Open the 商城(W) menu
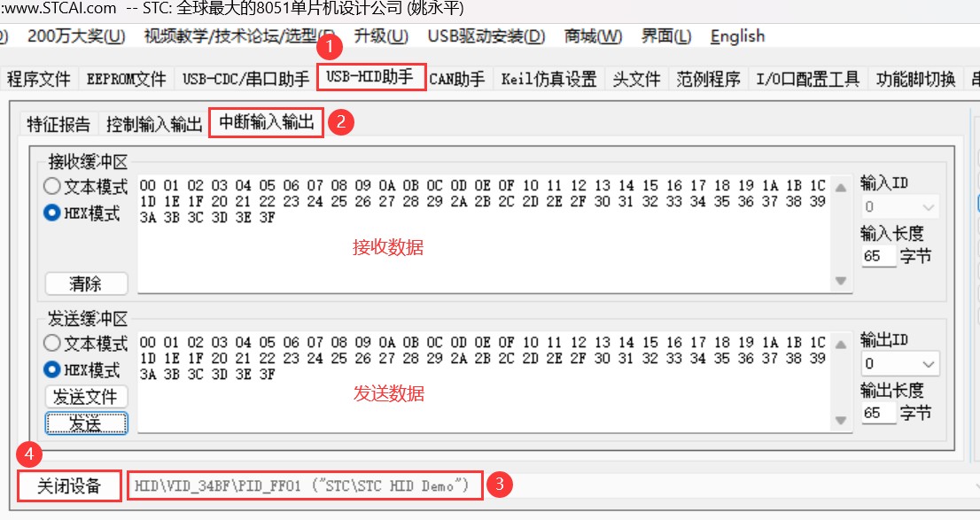This screenshot has height=520, width=980. [593, 36]
